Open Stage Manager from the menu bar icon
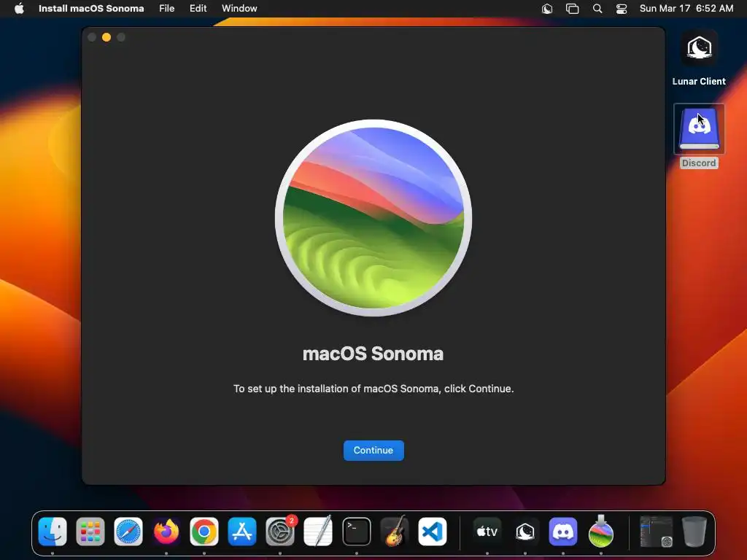 point(572,9)
